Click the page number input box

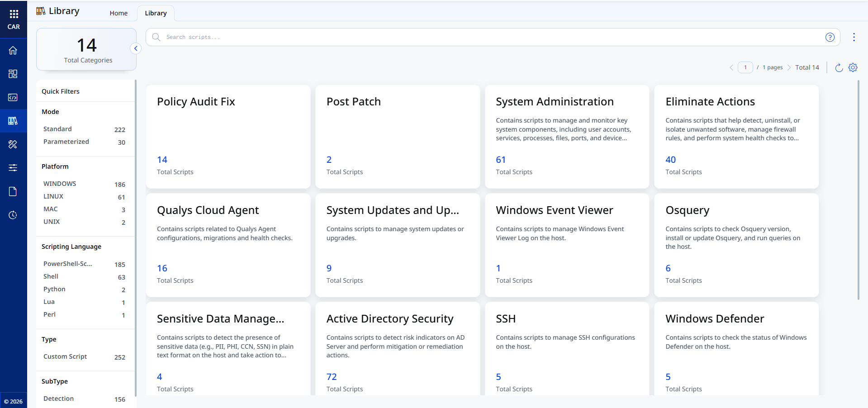[x=745, y=67]
